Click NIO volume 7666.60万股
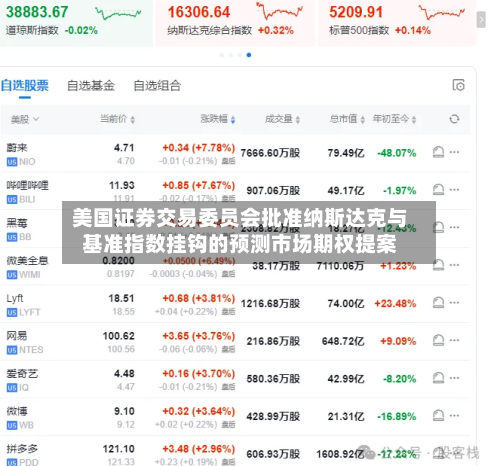Viewport: 500px width, 466px height. [x=270, y=153]
